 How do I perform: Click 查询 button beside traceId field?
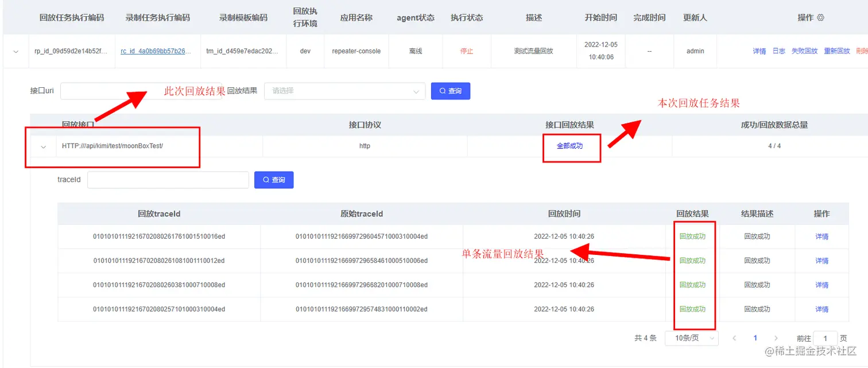[x=274, y=180]
